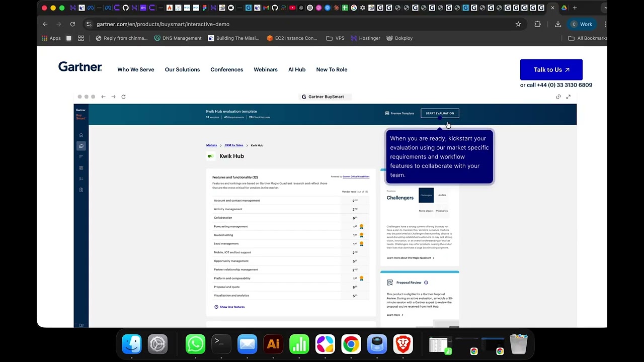644x362 pixels.
Task: Click the forward arrow in demo frame
Action: click(x=113, y=97)
